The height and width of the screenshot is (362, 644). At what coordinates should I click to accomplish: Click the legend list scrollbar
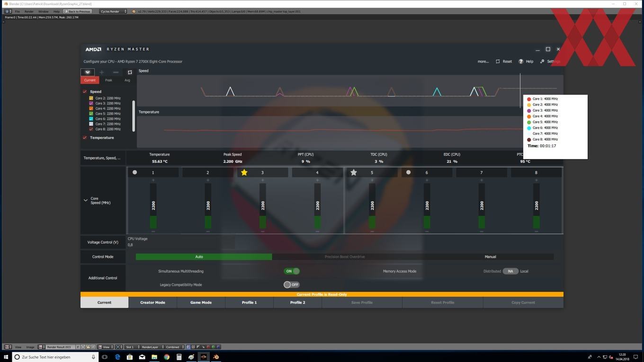(133, 116)
